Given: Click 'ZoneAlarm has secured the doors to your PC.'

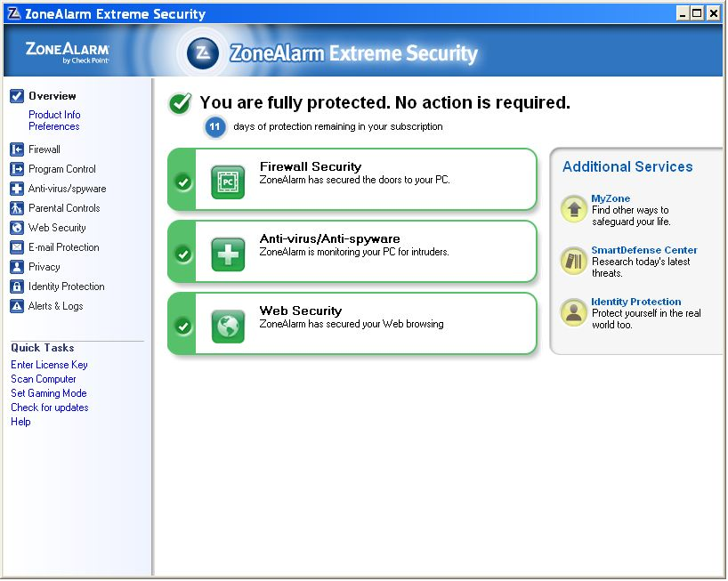Looking at the screenshot, I should point(355,180).
